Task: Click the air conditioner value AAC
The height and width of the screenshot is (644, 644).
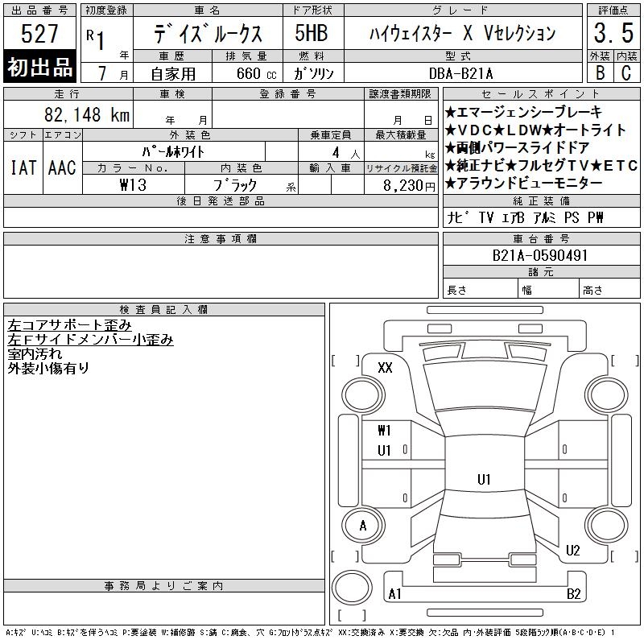Action: [62, 167]
